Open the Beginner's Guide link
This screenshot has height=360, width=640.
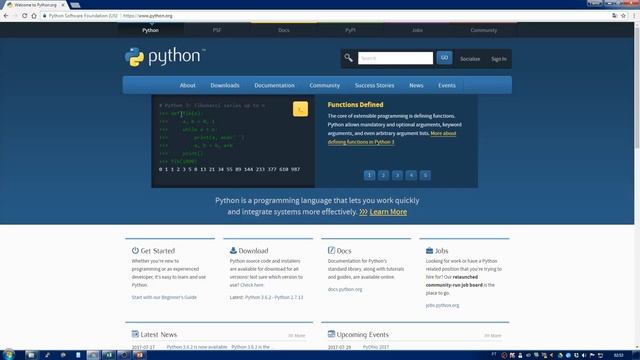(164, 297)
